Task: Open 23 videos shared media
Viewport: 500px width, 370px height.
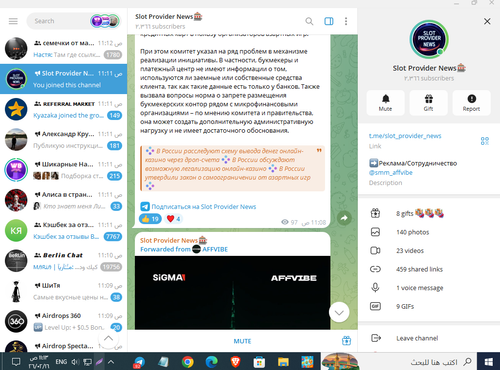Action: tap(429, 251)
